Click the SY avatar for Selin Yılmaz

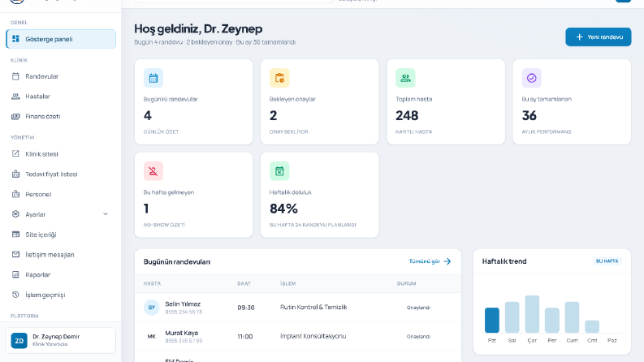click(152, 308)
